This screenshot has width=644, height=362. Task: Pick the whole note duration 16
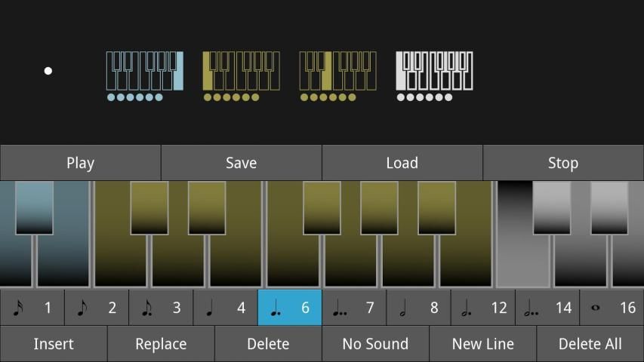pos(612,308)
